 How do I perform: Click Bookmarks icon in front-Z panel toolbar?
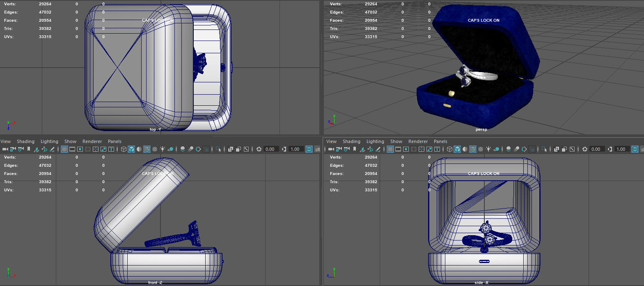pos(29,149)
